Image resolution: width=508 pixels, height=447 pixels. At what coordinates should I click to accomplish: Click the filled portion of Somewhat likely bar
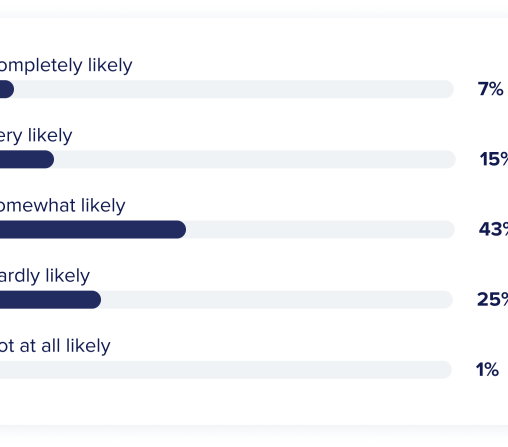(x=93, y=229)
